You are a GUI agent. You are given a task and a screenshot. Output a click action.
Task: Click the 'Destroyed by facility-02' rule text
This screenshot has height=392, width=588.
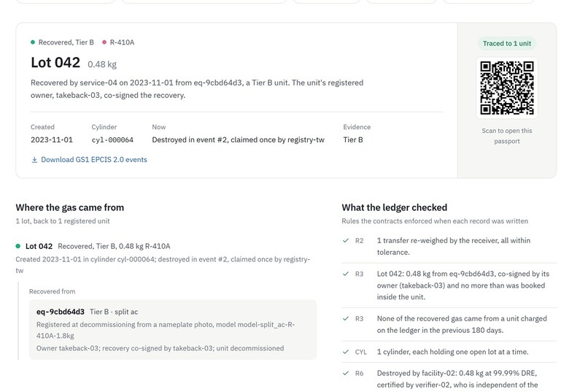click(x=457, y=379)
